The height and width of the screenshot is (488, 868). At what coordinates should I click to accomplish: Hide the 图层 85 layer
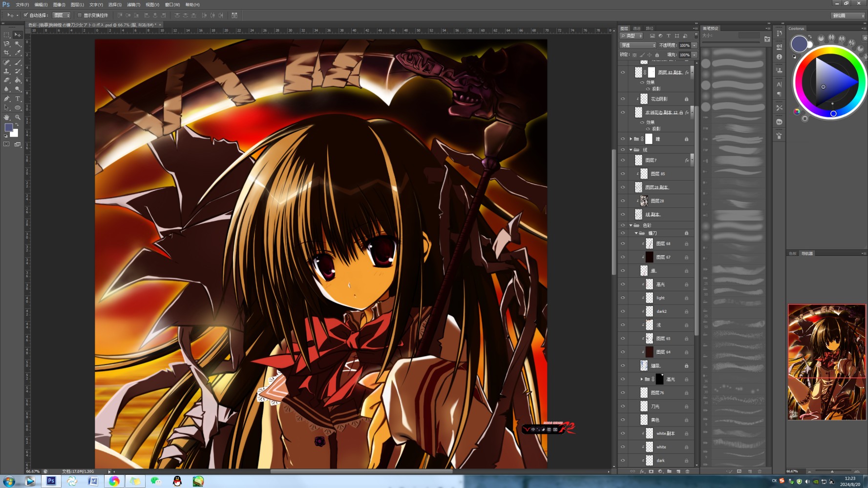pyautogui.click(x=623, y=174)
